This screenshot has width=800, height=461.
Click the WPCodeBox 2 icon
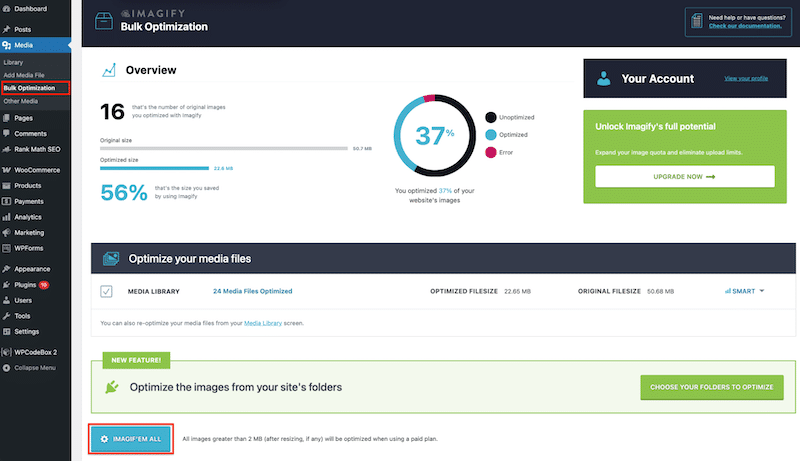pos(6,352)
